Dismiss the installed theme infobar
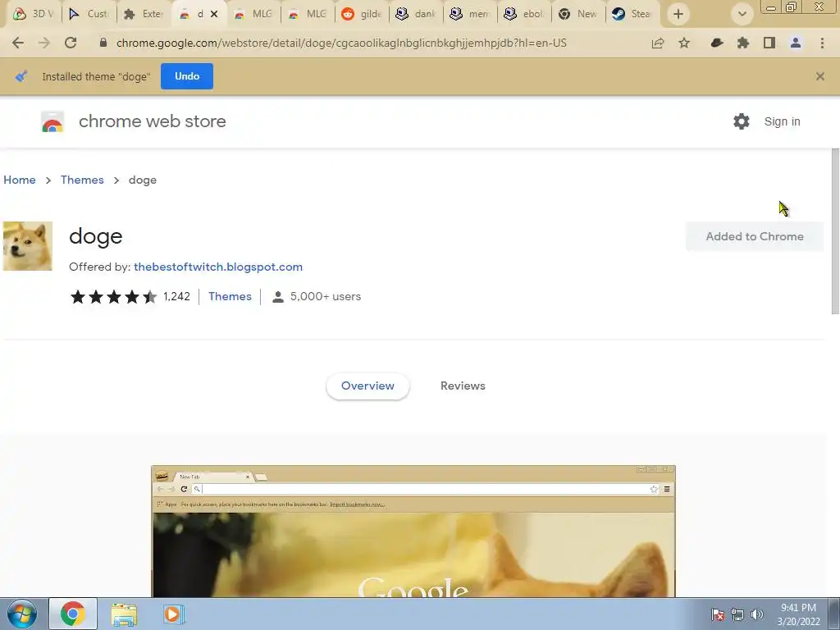Viewport: 840px width, 630px height. [x=820, y=76]
